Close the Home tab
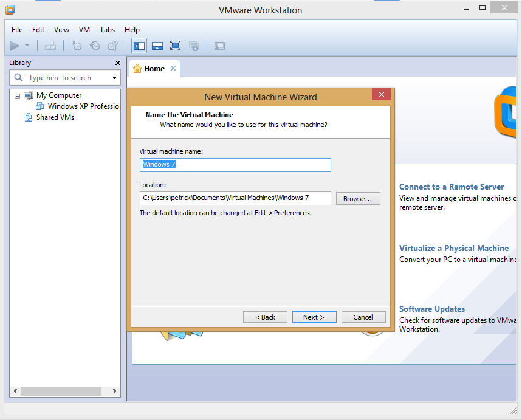Image resolution: width=522 pixels, height=420 pixels. pos(173,68)
